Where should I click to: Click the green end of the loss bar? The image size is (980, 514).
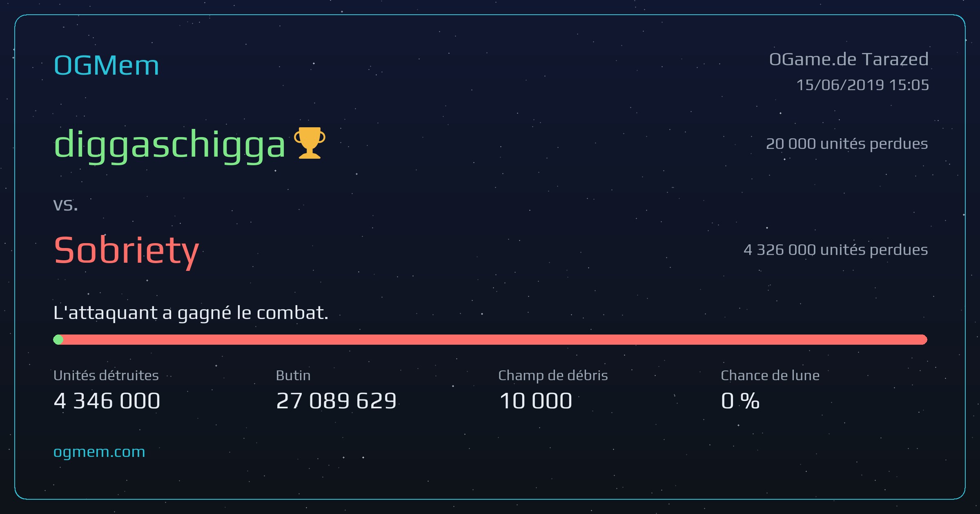(58, 339)
